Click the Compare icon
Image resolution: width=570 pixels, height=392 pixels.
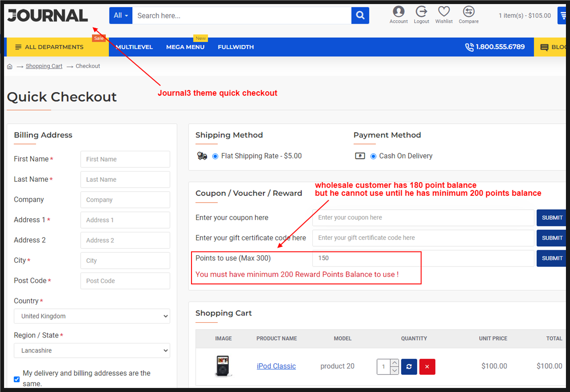[x=469, y=12]
